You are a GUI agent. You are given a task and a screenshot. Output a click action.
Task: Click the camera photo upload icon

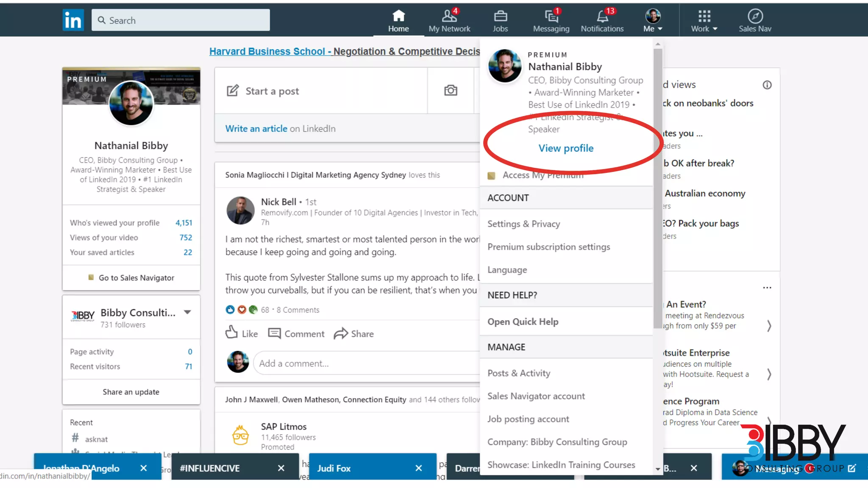pyautogui.click(x=451, y=90)
